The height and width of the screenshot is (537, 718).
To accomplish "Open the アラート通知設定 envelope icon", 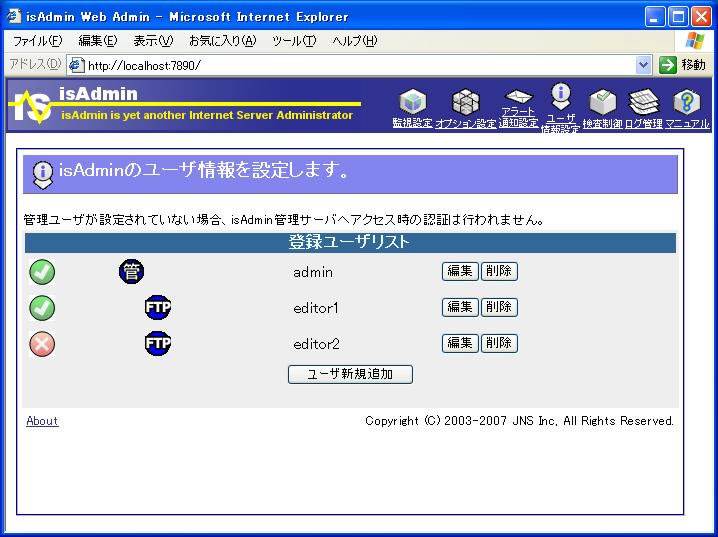I will (x=518, y=97).
